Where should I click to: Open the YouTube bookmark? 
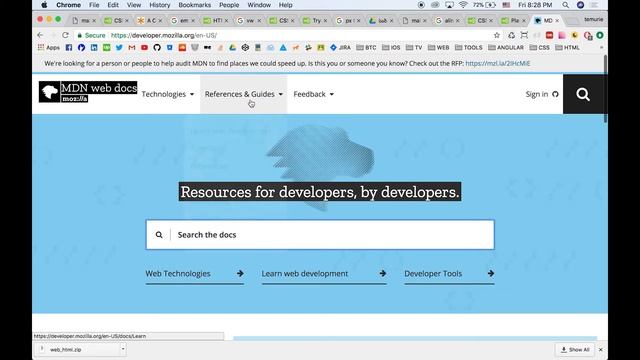(x=144, y=48)
